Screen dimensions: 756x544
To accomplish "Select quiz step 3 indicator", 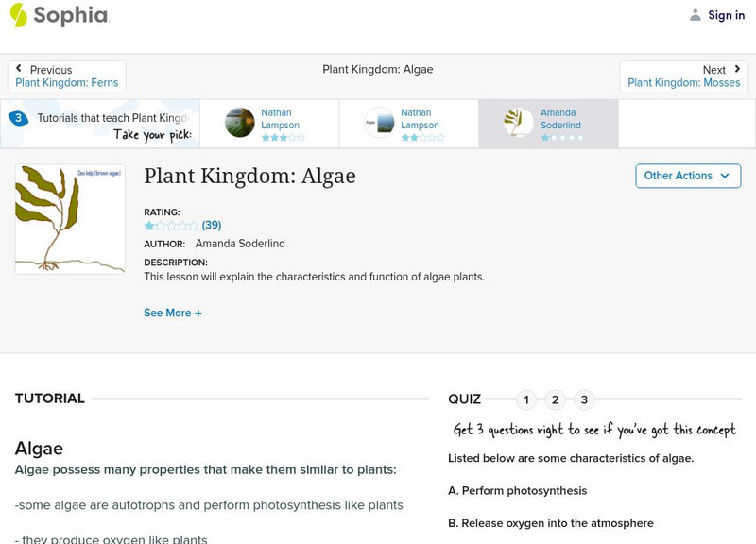I will pyautogui.click(x=584, y=400).
